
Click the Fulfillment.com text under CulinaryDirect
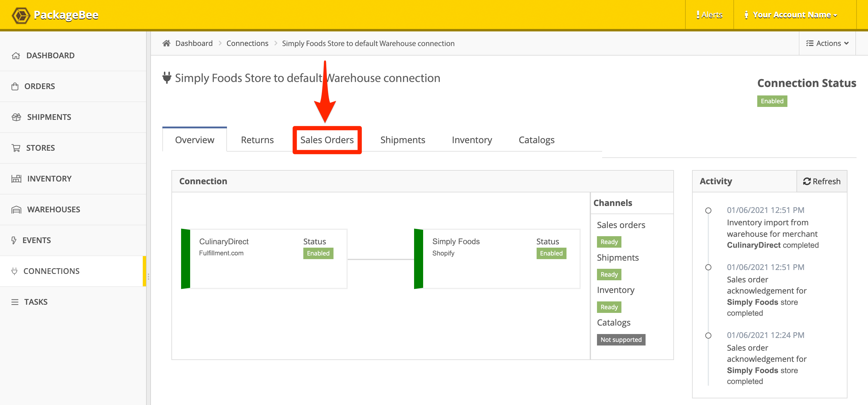tap(221, 253)
